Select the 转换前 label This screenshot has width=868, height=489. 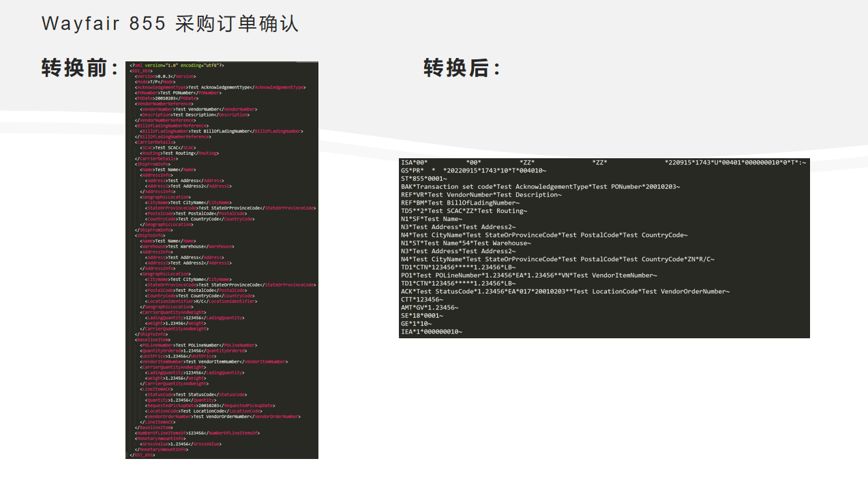click(x=80, y=68)
